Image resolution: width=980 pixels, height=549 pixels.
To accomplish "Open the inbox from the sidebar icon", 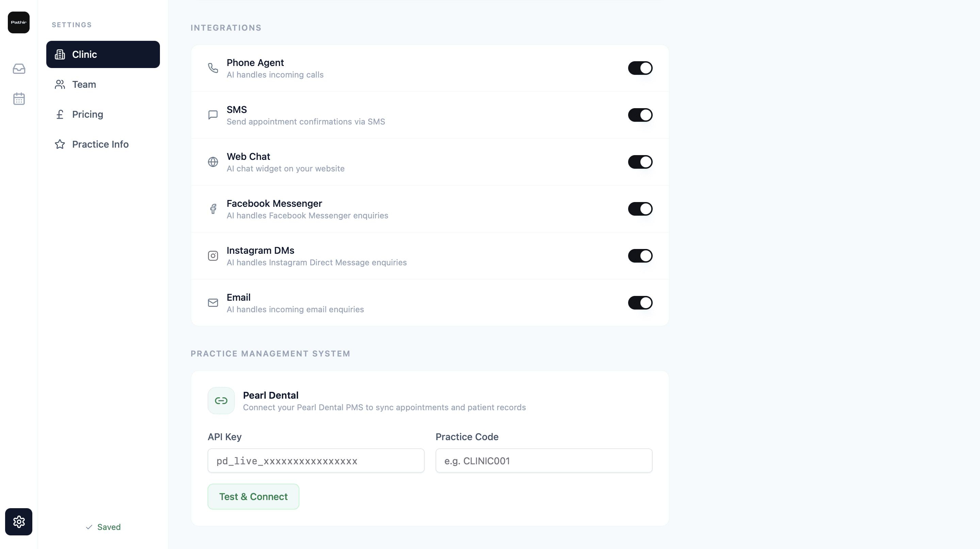I will click(x=19, y=69).
